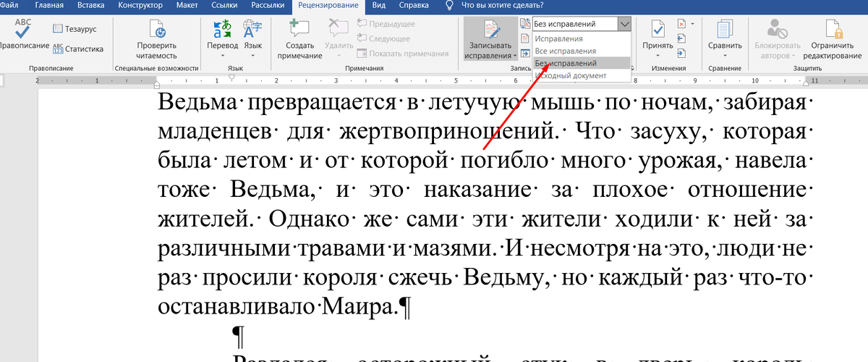
Task: Click the show markup icon beside display combo
Action: click(525, 24)
